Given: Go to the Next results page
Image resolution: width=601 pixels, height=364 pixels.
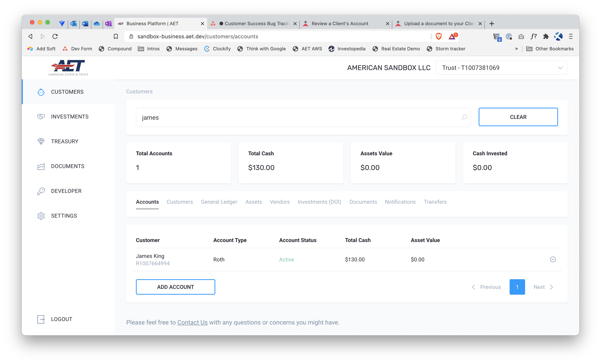Looking at the screenshot, I should tap(543, 287).
